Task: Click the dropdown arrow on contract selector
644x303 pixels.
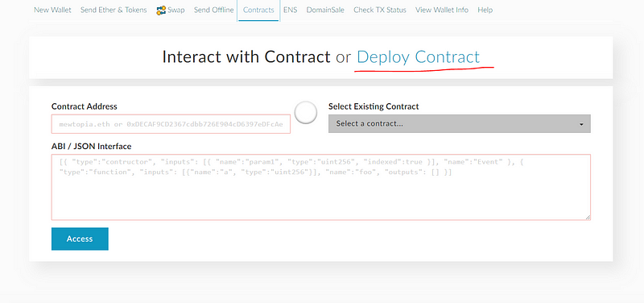Action: pos(581,124)
